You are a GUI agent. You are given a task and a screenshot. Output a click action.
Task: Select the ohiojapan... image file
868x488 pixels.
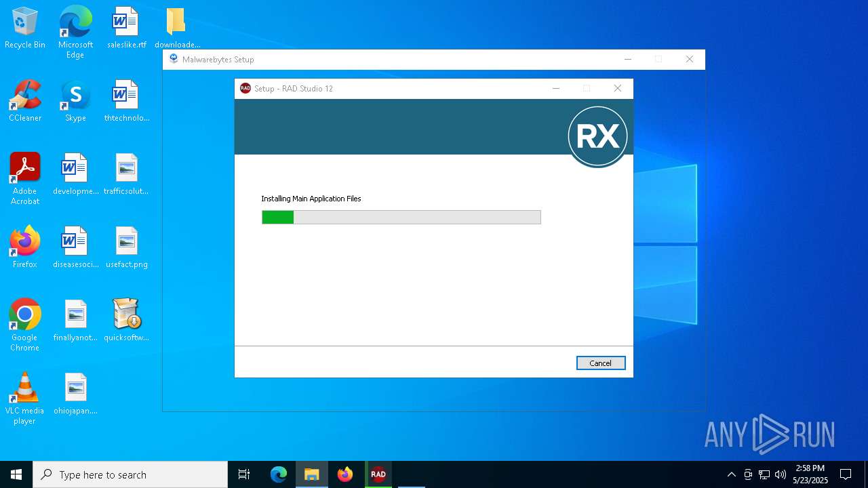[75, 394]
